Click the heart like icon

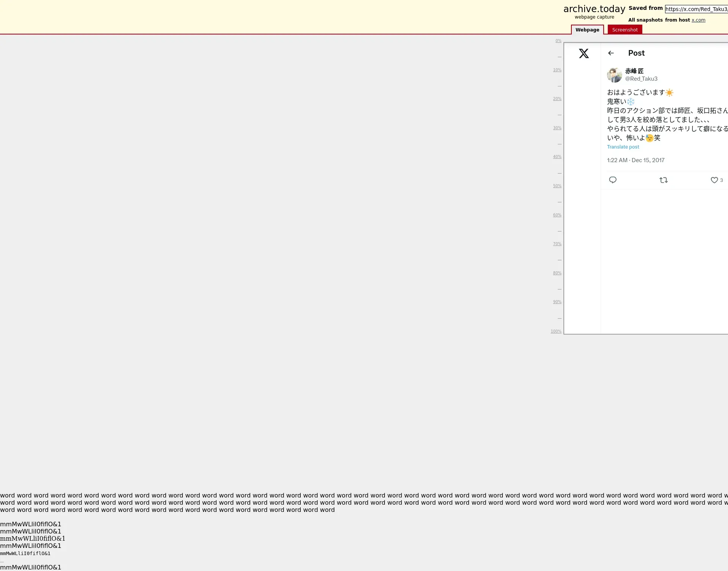click(714, 180)
